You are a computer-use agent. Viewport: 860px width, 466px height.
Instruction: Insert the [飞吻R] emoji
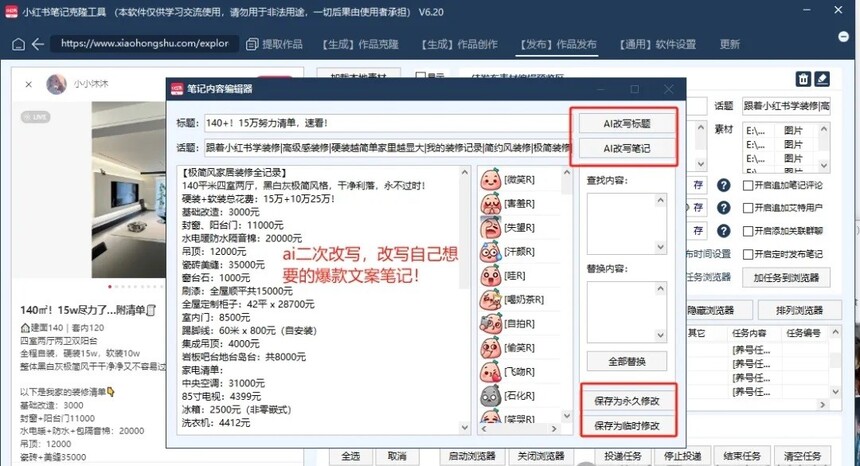[x=508, y=370]
